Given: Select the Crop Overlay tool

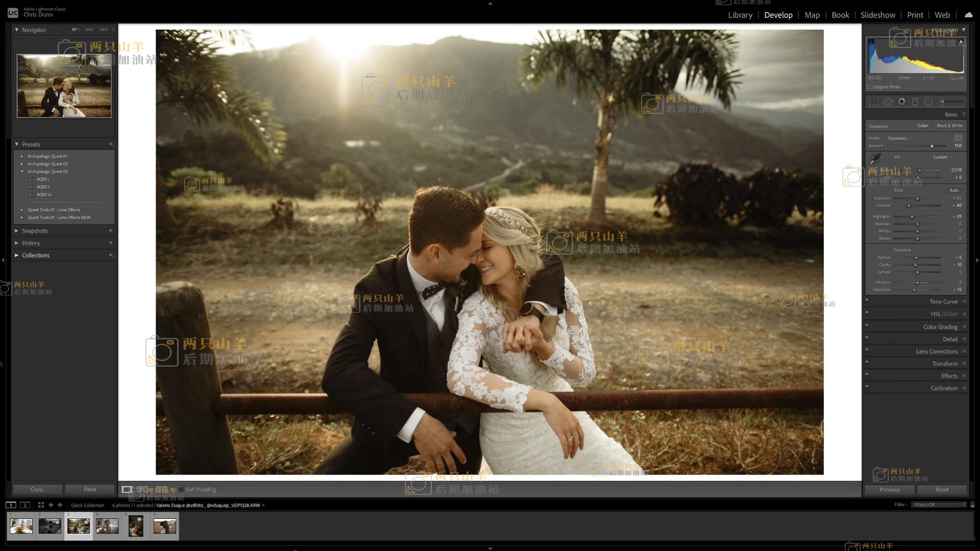Looking at the screenshot, I should [x=874, y=102].
